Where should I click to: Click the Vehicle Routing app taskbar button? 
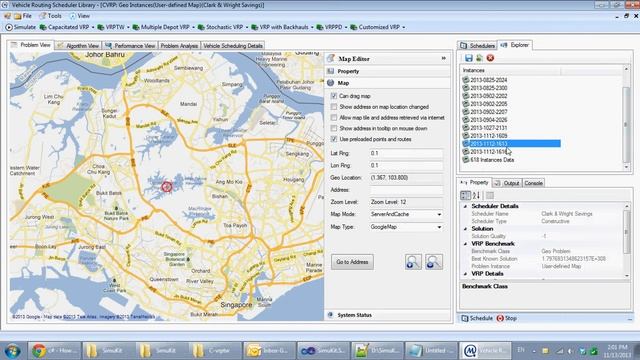(485, 351)
